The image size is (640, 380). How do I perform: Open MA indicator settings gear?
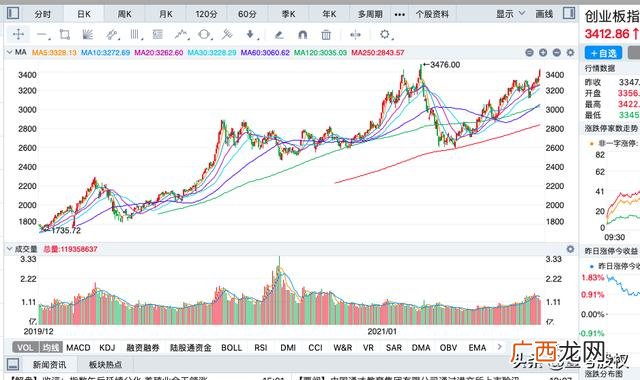[x=570, y=52]
